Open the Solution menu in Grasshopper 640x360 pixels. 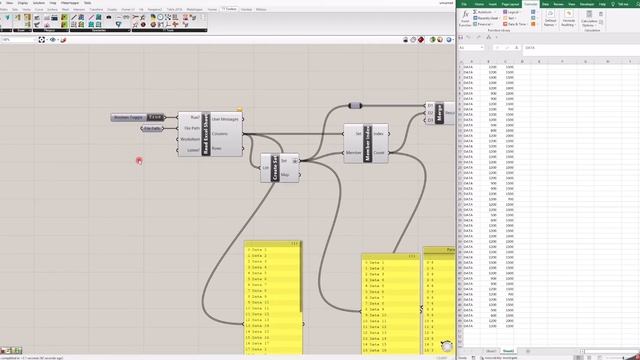click(39, 3)
